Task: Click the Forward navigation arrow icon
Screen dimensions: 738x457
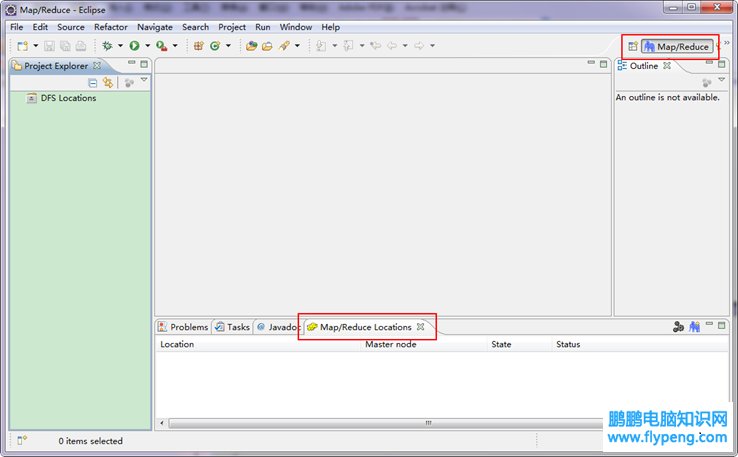Action: click(419, 46)
